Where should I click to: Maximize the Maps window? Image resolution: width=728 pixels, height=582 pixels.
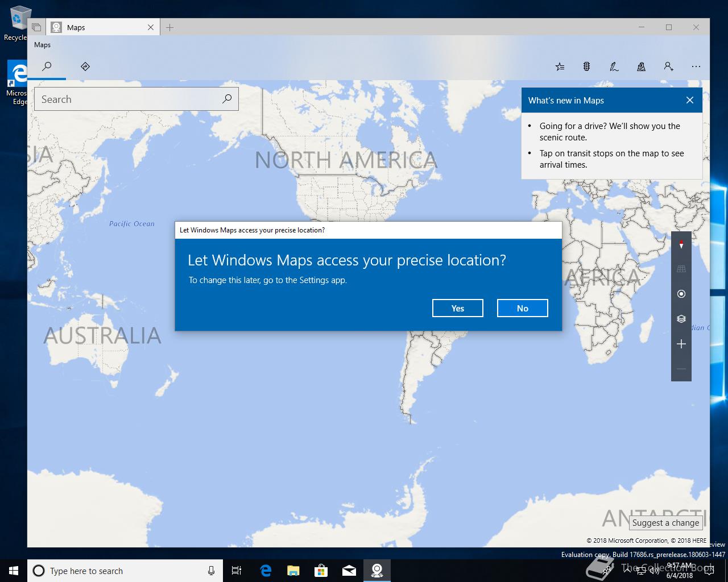[669, 27]
